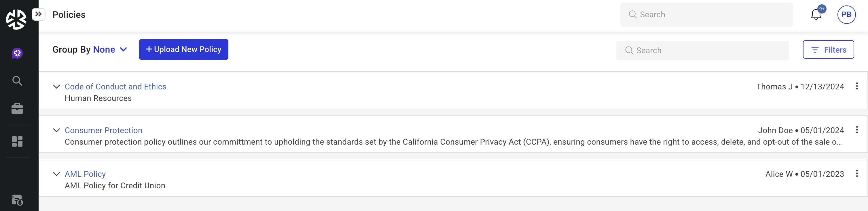Expand the Consumer Protection policy row
Screen dimensions: 868x211
pos(57,130)
